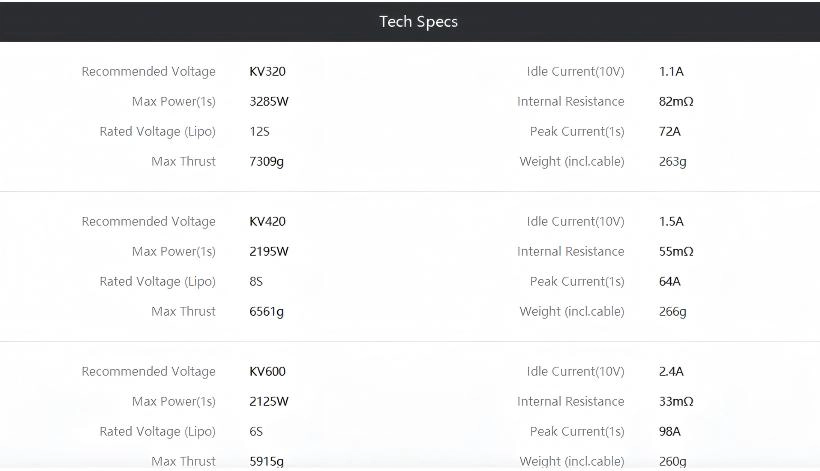Click the 82mΩ internal resistance value

click(x=676, y=102)
